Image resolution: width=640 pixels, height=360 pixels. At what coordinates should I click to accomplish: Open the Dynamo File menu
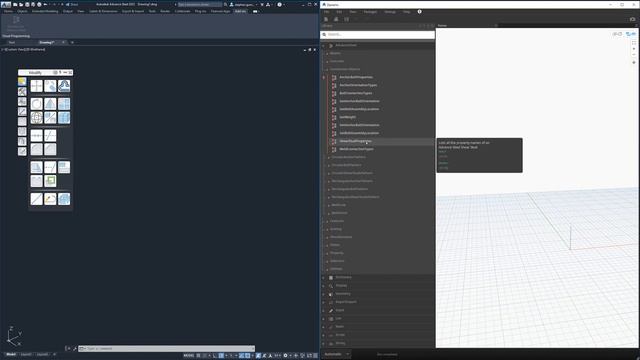pyautogui.click(x=327, y=12)
